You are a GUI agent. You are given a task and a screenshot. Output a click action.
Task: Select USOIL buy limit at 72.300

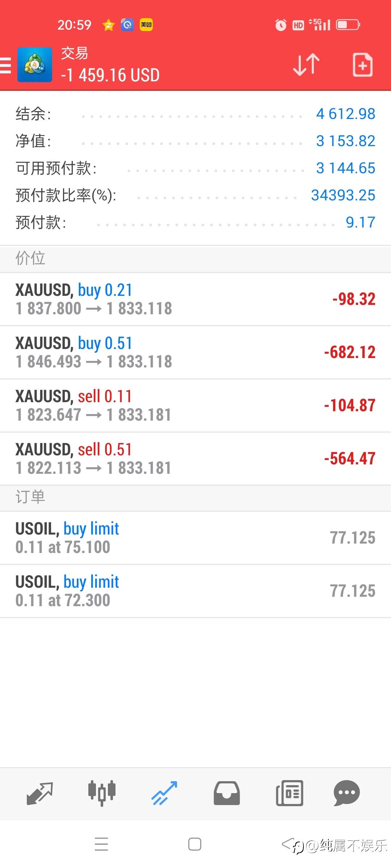click(x=195, y=591)
